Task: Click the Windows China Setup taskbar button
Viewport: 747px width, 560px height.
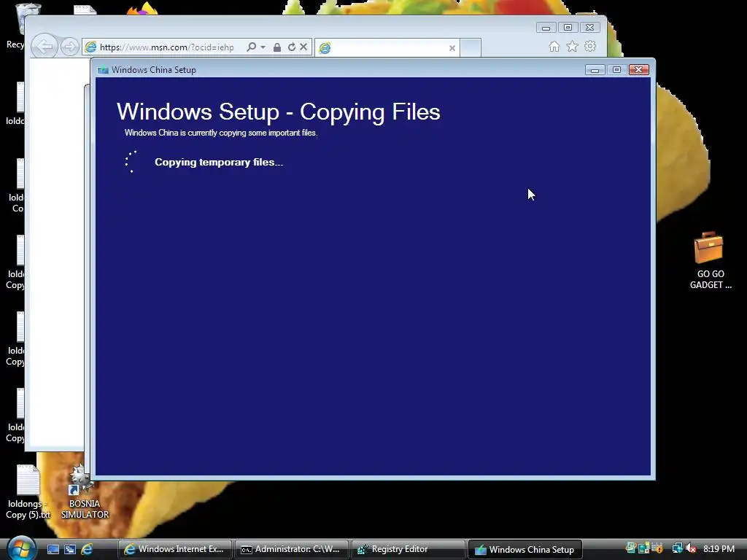Action: point(525,549)
